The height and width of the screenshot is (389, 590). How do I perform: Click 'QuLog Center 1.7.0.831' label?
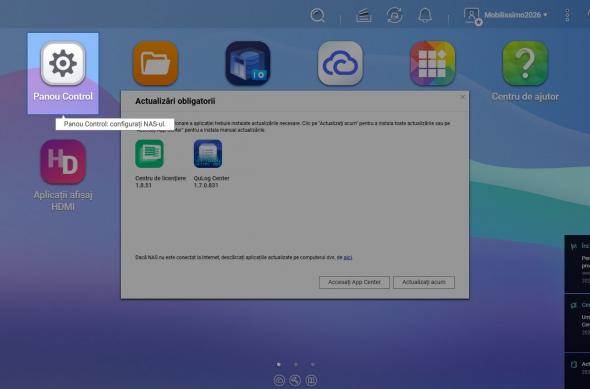(x=211, y=182)
